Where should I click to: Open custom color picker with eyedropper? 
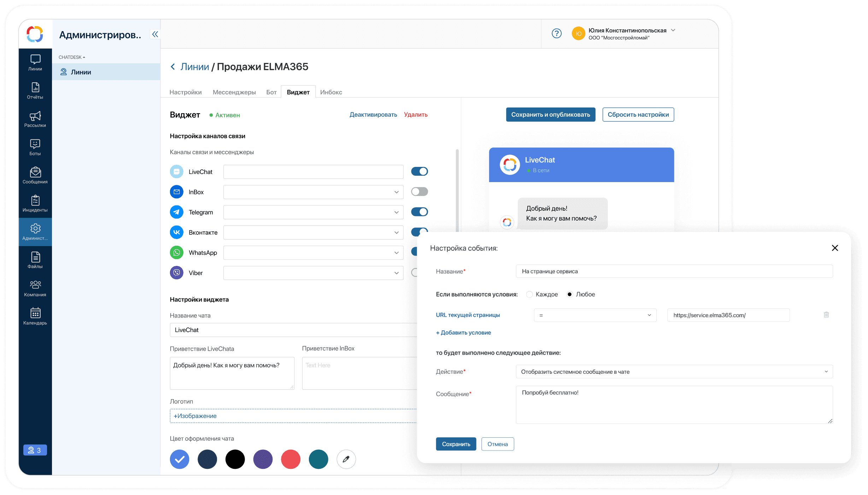pyautogui.click(x=346, y=459)
